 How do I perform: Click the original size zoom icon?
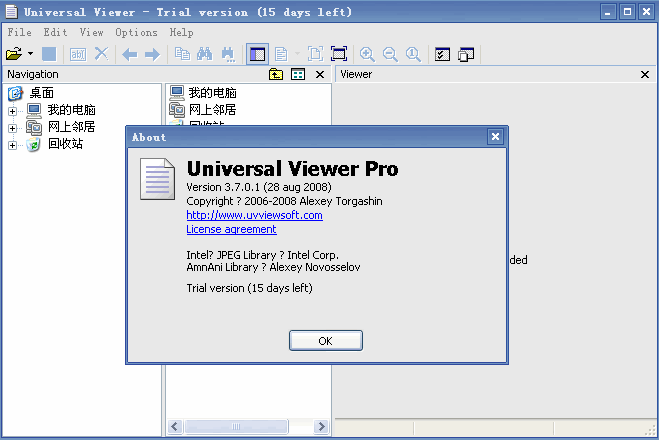pyautogui.click(x=413, y=54)
